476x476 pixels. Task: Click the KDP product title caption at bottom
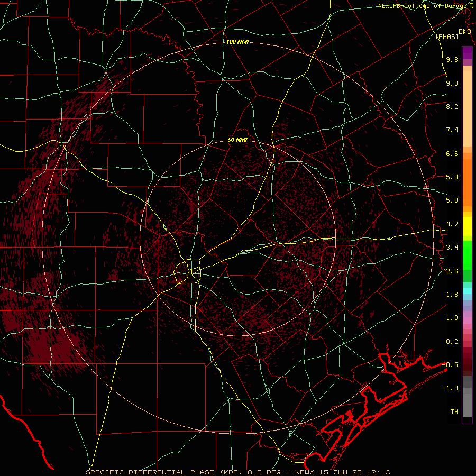tap(237, 472)
